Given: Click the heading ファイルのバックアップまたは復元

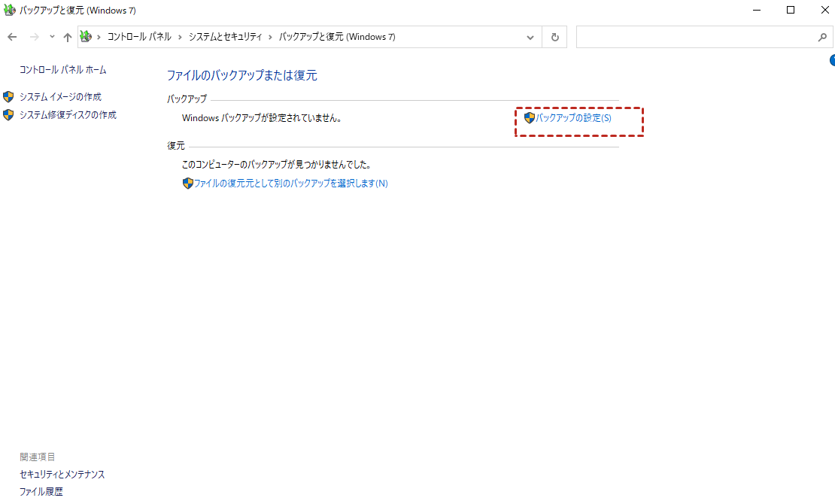Looking at the screenshot, I should pyautogui.click(x=241, y=75).
